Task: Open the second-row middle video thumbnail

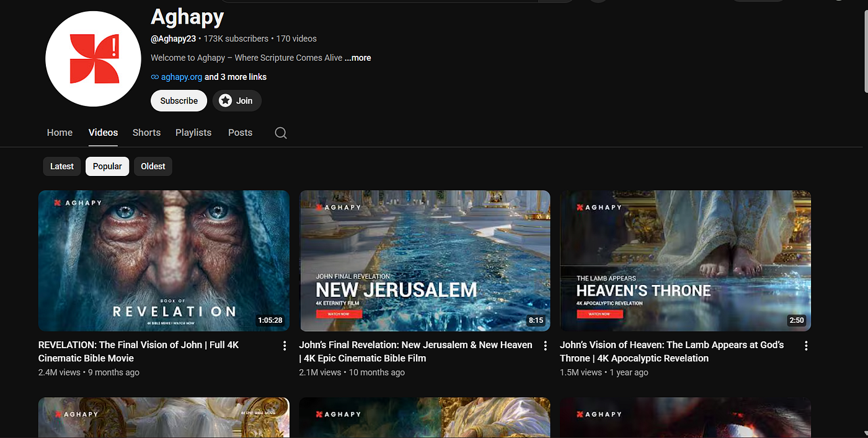Action: [x=425, y=418]
